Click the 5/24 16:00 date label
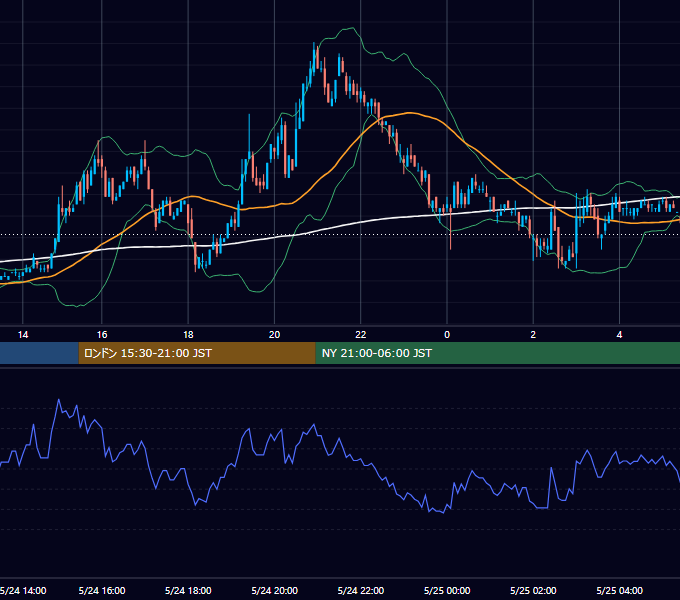680x600 pixels. click(102, 591)
